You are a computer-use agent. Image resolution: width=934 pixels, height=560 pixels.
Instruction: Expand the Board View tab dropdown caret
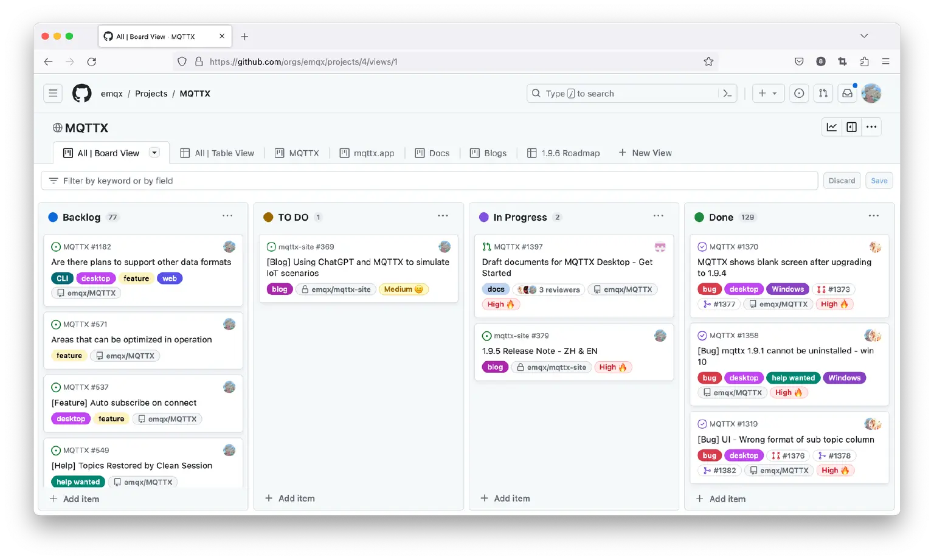(154, 153)
